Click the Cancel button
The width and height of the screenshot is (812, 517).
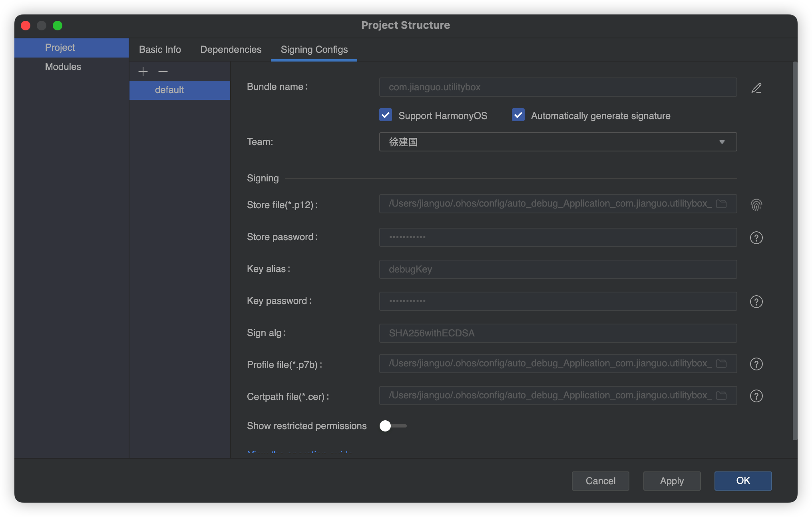(x=599, y=480)
